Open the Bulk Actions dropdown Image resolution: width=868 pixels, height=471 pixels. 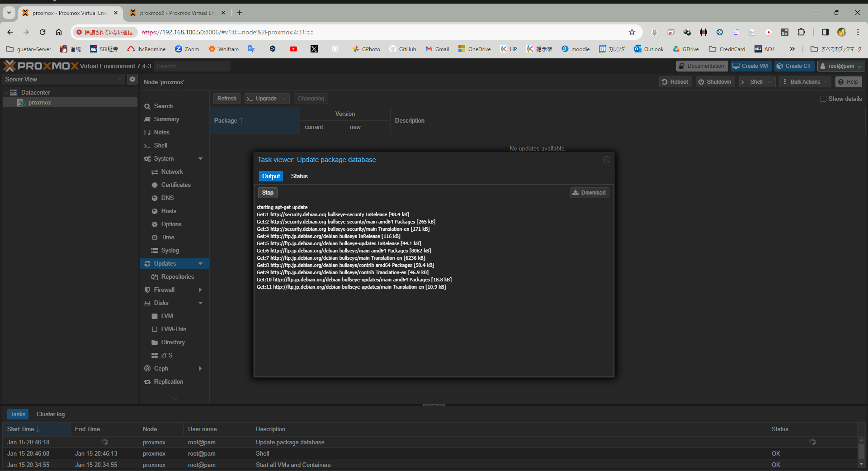pyautogui.click(x=805, y=82)
